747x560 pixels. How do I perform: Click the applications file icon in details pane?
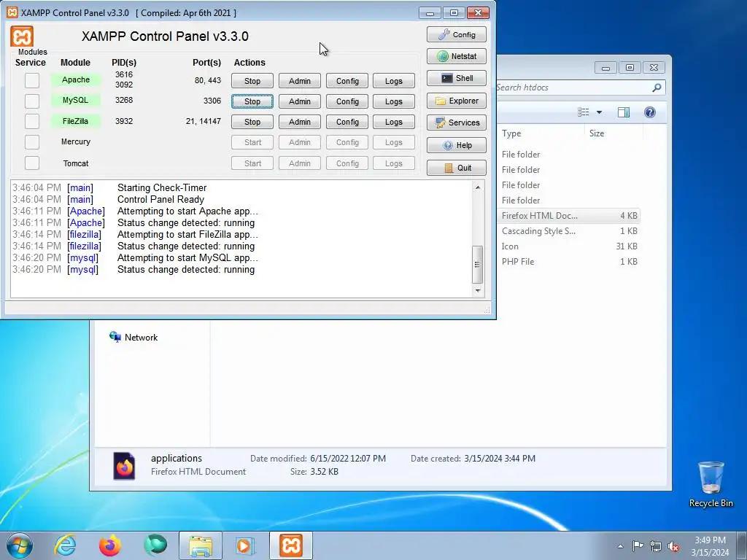[x=124, y=465]
